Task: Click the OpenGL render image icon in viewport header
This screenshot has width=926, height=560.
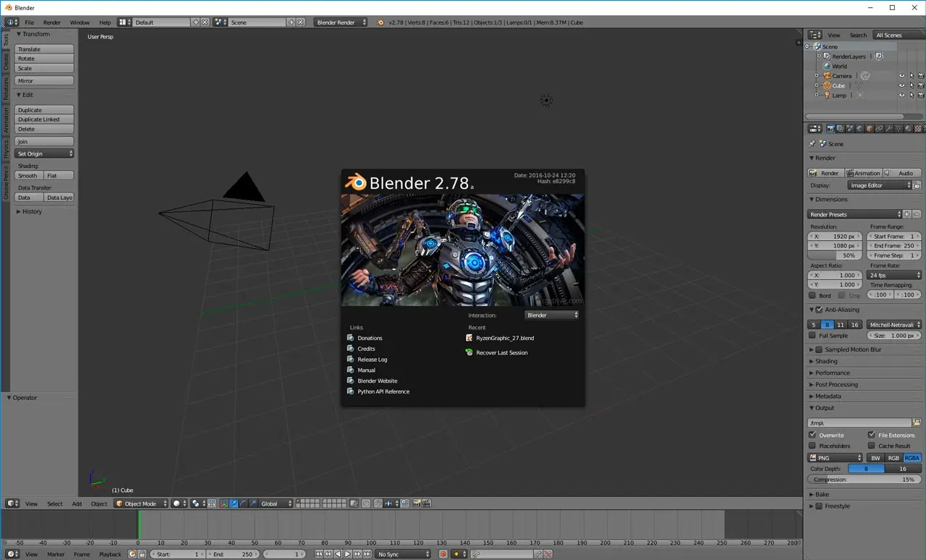Action: (x=416, y=504)
